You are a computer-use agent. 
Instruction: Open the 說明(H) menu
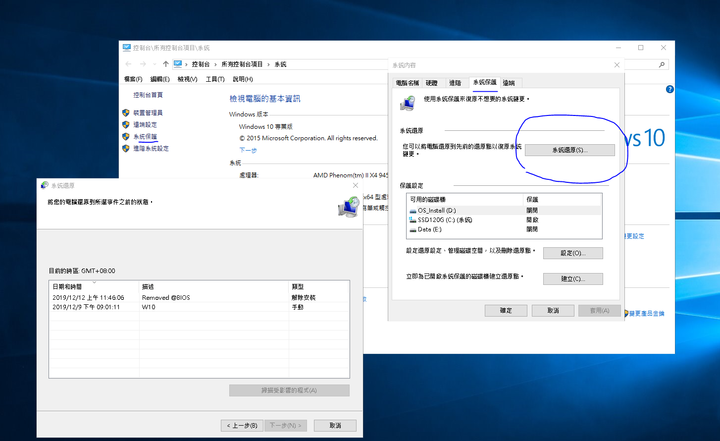[x=242, y=79]
